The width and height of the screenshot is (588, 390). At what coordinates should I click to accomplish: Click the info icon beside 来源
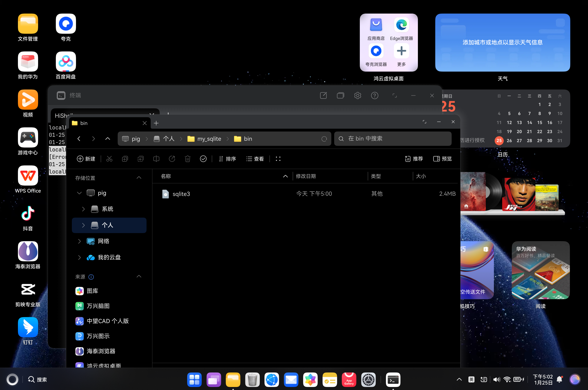coord(91,277)
